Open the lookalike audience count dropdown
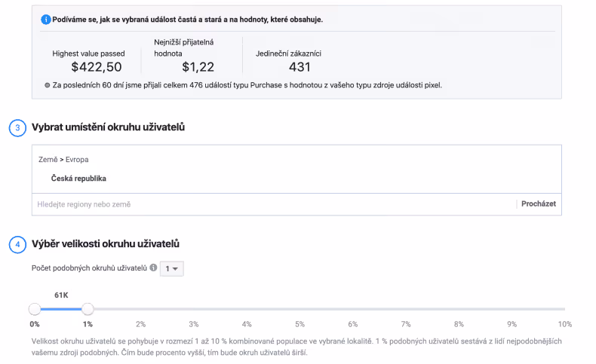596x364 pixels. tap(173, 268)
